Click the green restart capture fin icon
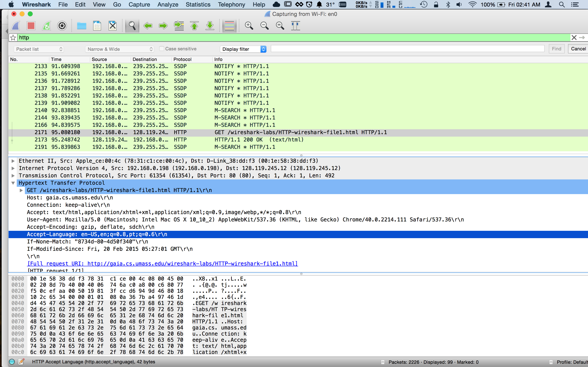Viewport: 588px width, 367px height. click(46, 25)
